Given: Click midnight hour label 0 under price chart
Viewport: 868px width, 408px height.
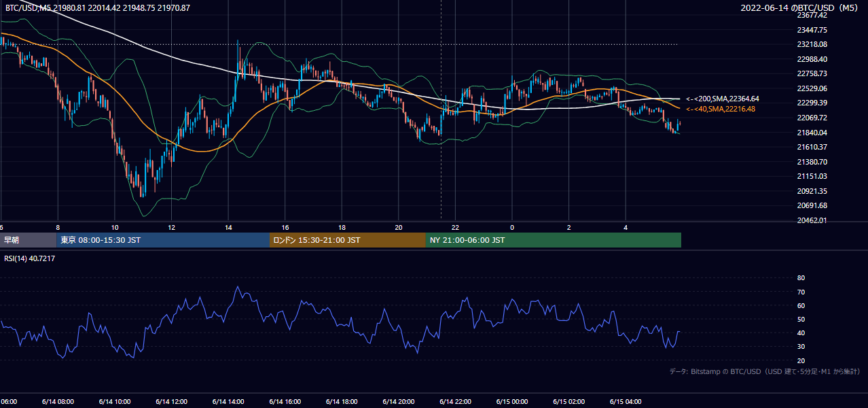Looking at the screenshot, I should (x=512, y=228).
